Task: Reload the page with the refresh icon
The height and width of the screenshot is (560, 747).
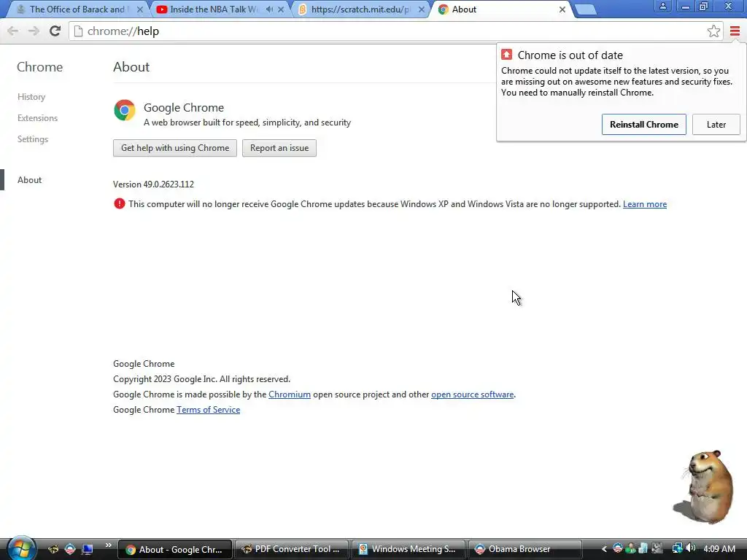Action: [x=55, y=31]
